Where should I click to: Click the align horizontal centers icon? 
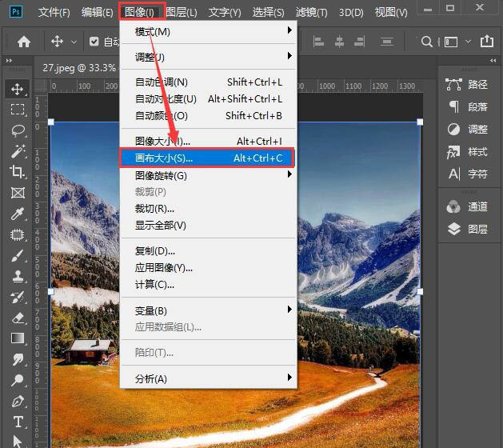[x=339, y=42]
